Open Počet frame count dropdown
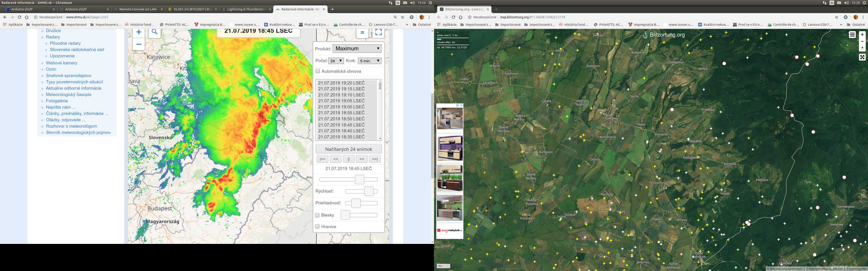 pos(336,61)
